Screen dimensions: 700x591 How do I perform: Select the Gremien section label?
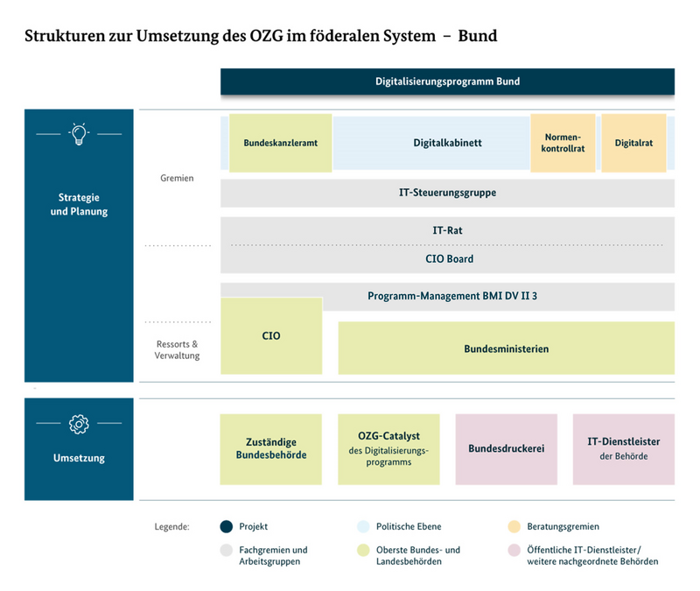pos(177,178)
